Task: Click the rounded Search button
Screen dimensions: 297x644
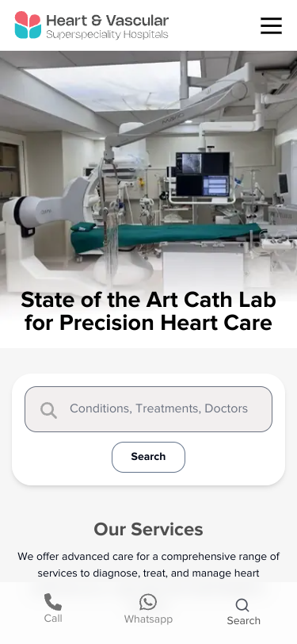Action: (149, 457)
